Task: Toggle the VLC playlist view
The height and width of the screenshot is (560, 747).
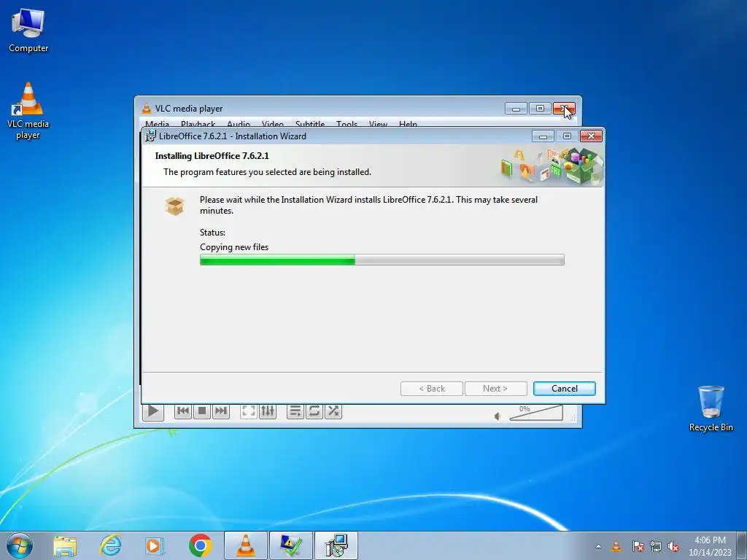Action: point(295,411)
